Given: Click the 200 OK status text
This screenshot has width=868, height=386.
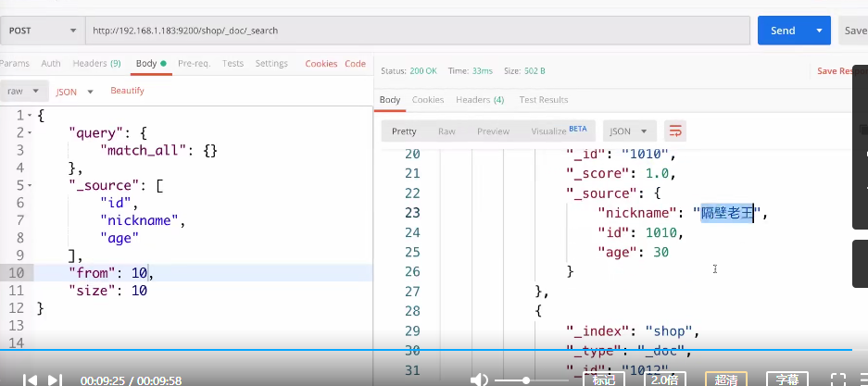Looking at the screenshot, I should click(x=423, y=71).
